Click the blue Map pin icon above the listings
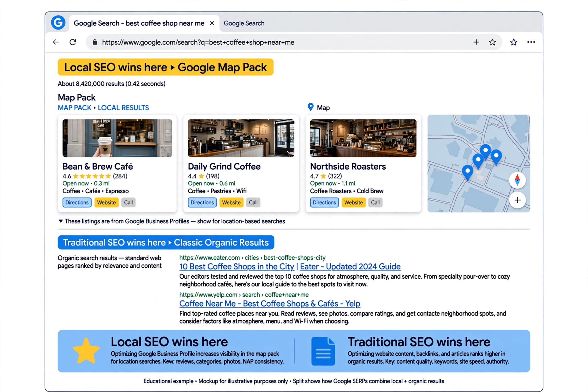Viewport: 588px width, 392px height. point(311,107)
